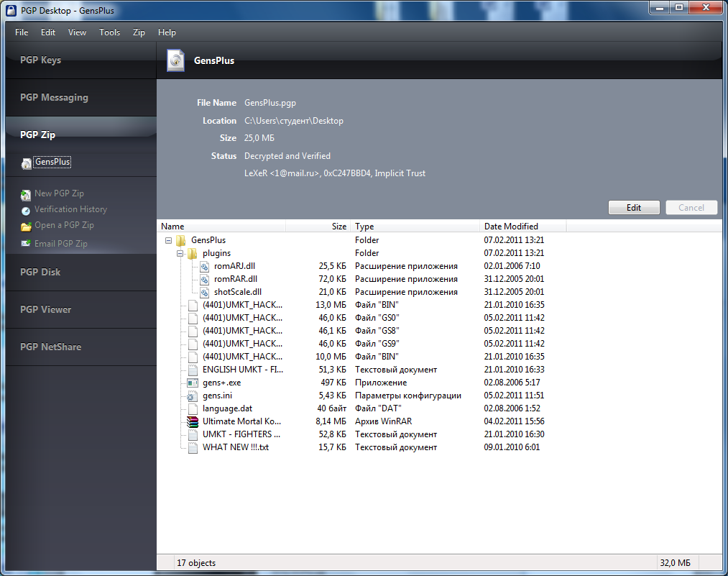Click the 17 objects status bar text
The width and height of the screenshot is (728, 576).
[x=196, y=563]
